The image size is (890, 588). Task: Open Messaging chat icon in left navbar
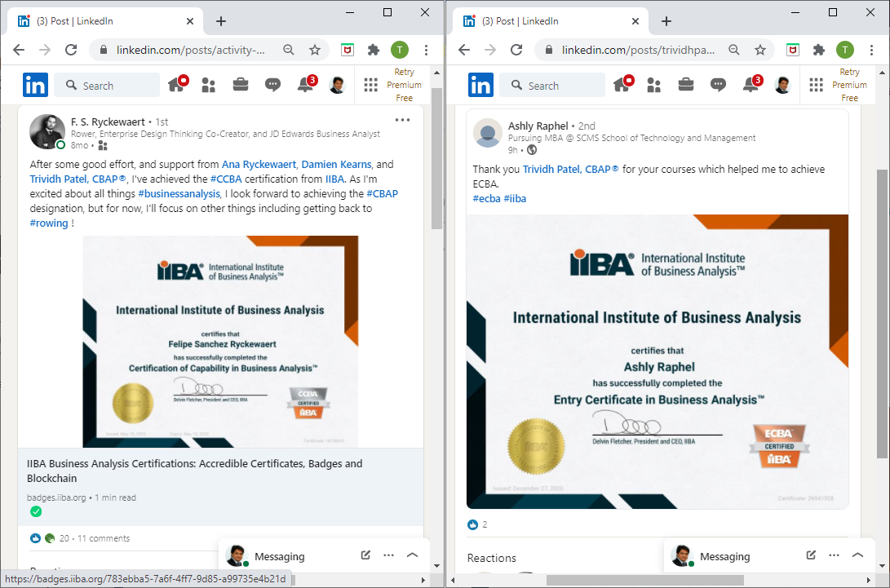click(x=273, y=85)
